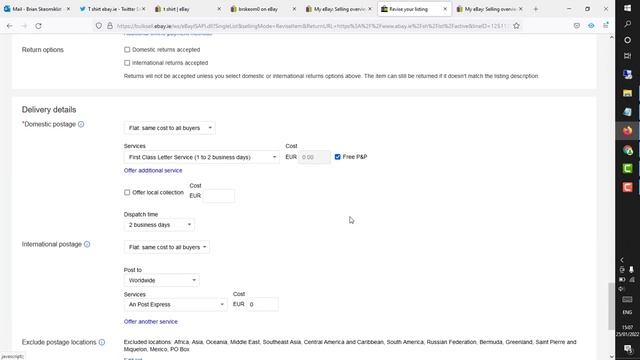Viewport: 640px width, 360px height.
Task: Switch to Firefox on the taskbar
Action: tap(627, 131)
